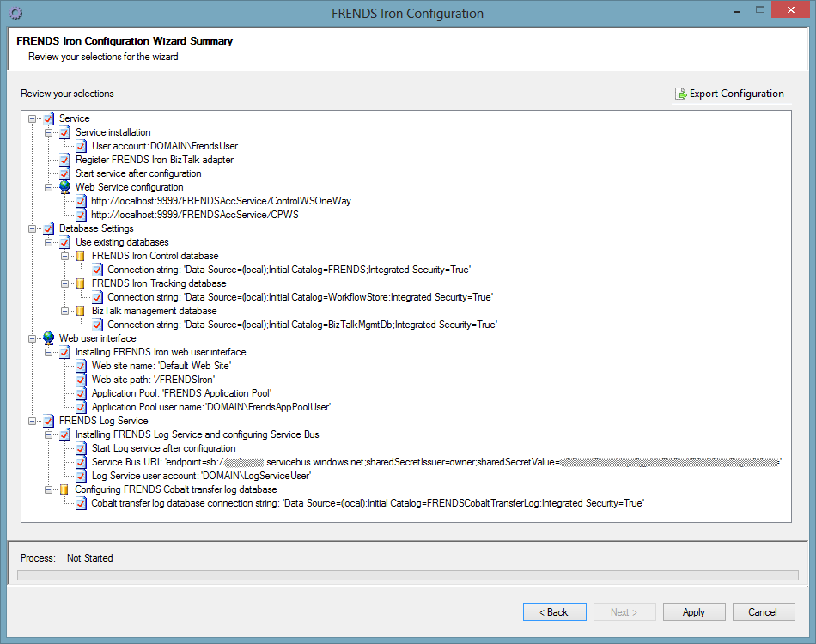Cancel the configuration wizard
This screenshot has height=644, width=816.
point(764,612)
